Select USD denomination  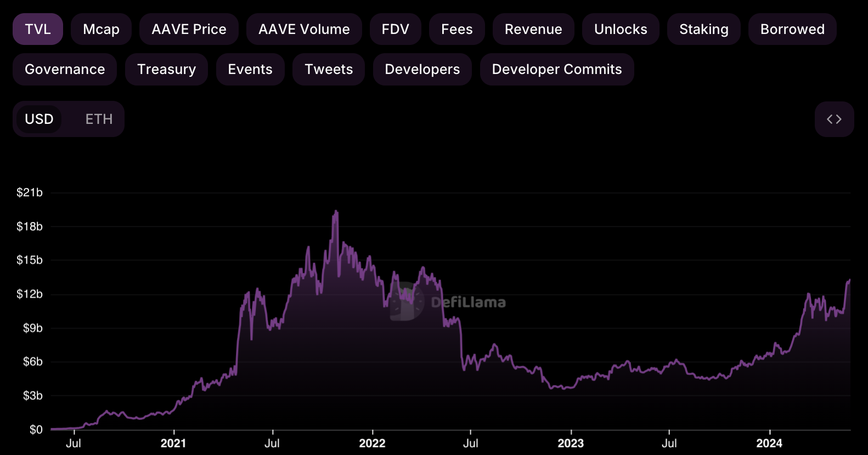[39, 119]
